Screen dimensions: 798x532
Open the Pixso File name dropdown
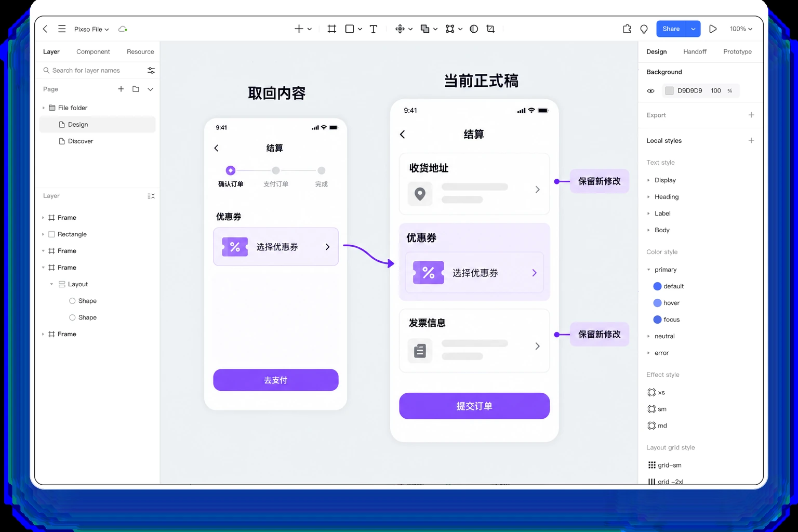91,29
